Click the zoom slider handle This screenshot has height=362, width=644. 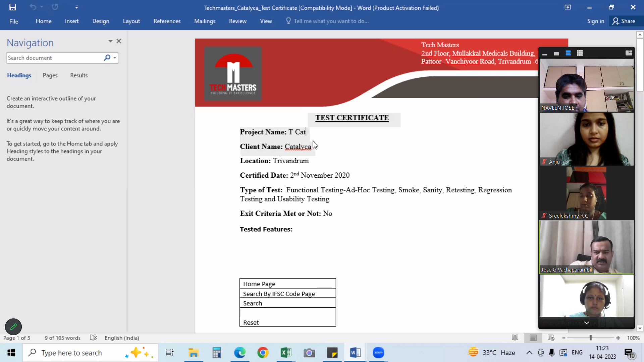click(x=591, y=338)
